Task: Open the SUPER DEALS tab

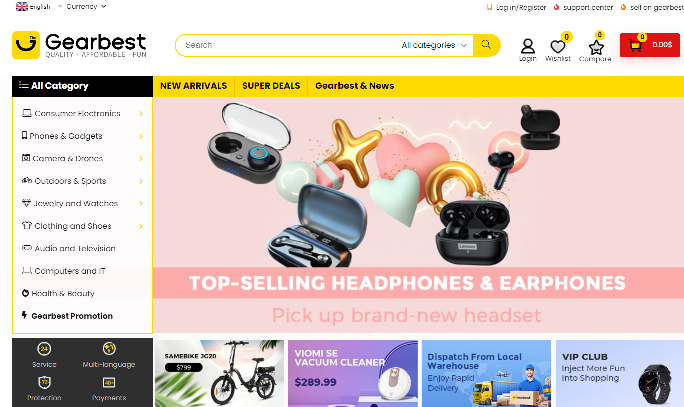Action: pyautogui.click(x=271, y=86)
